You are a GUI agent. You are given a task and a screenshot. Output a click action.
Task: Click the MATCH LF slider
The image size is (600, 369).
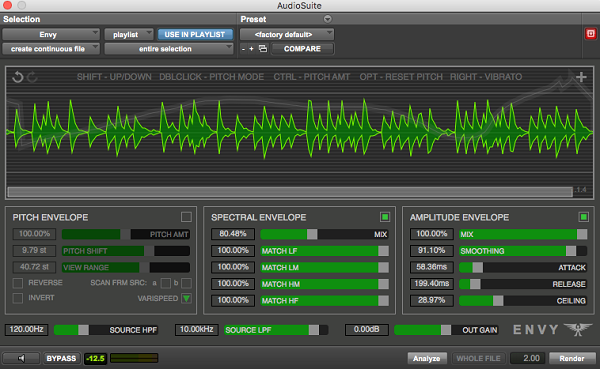324,251
